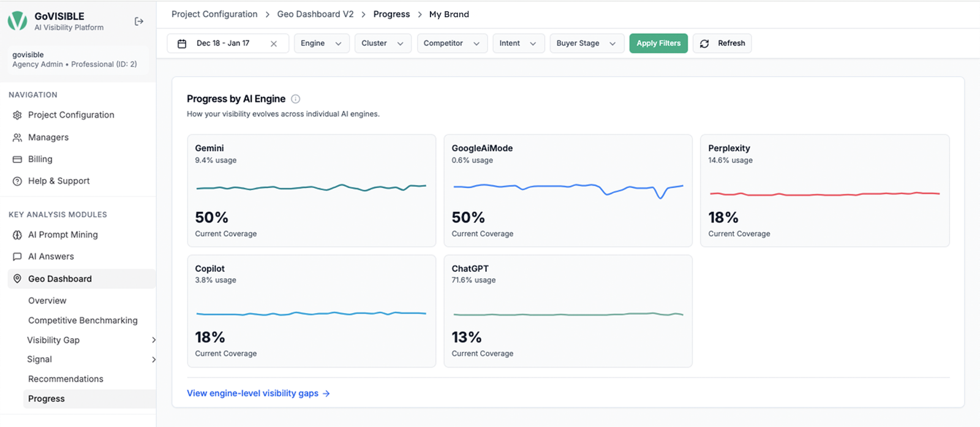The image size is (980, 427).
Task: Open the Buyer Stage dropdown
Action: tap(587, 43)
